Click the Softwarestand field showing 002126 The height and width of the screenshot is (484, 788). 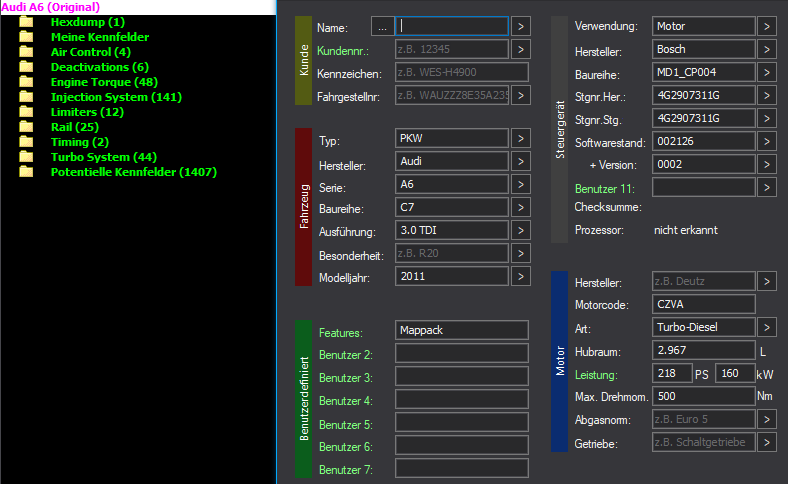coord(704,142)
